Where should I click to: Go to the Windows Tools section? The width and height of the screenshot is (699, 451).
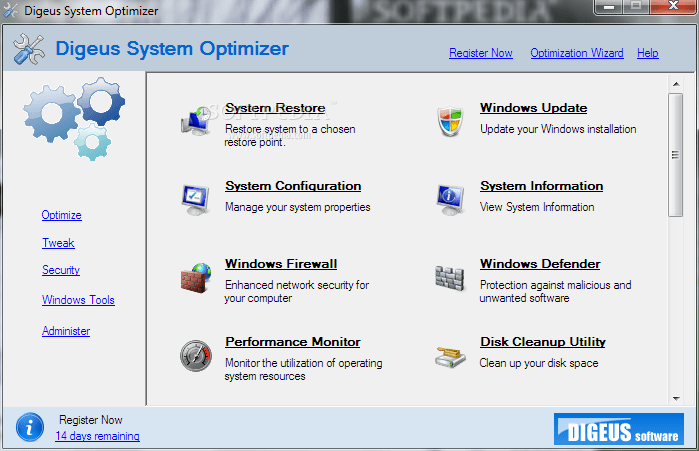[78, 300]
